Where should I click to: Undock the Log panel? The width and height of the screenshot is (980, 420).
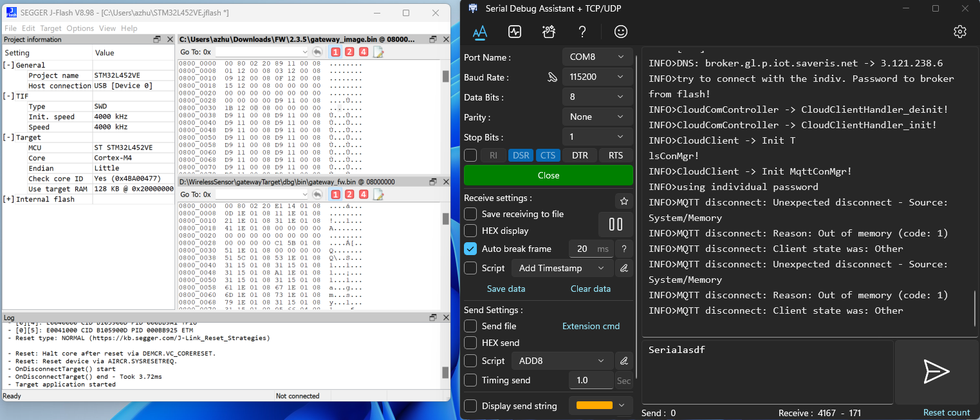coord(433,318)
